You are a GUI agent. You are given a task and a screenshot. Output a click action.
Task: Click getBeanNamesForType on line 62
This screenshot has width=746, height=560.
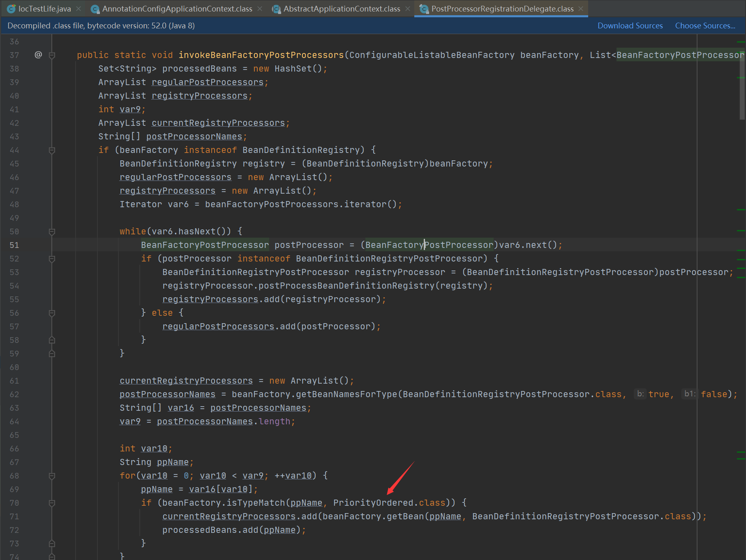[x=346, y=394]
